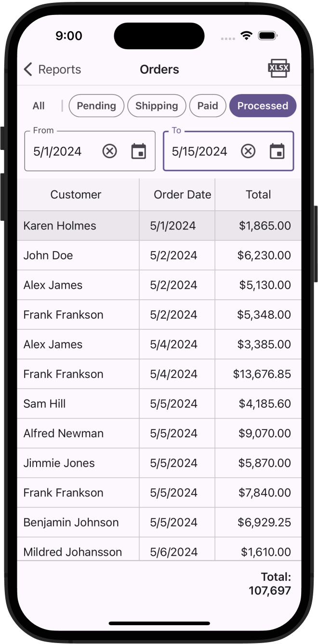This screenshot has width=318, height=644.
Task: Toggle the Paid filter chip
Action: point(208,106)
